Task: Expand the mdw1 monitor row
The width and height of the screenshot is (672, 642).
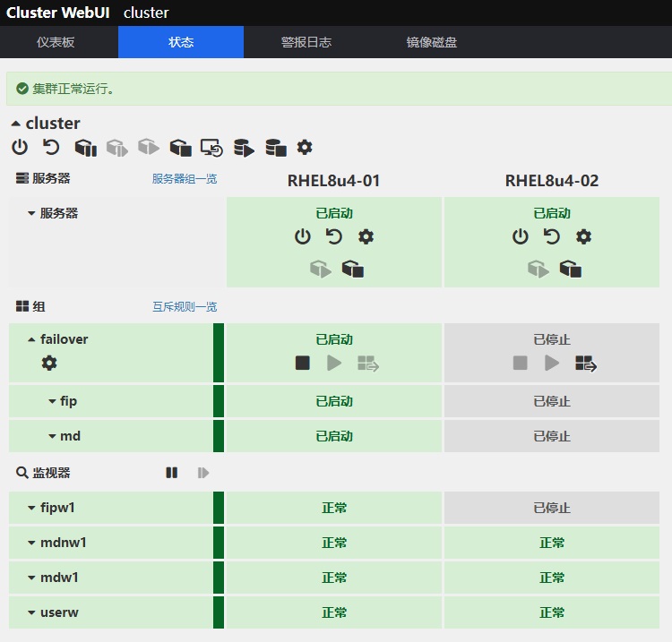Action: (31, 578)
